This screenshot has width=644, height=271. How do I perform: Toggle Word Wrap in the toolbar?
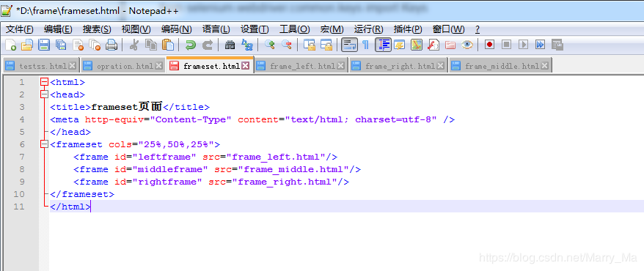[x=350, y=45]
